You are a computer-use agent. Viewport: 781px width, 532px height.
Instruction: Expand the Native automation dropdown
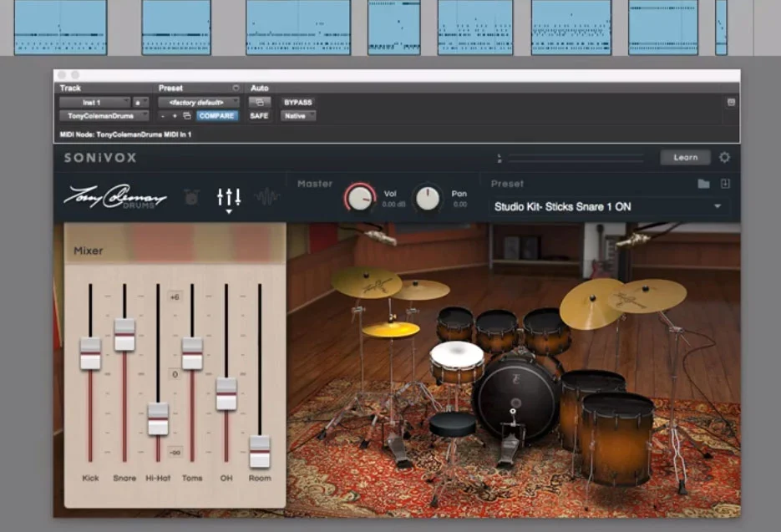[297, 116]
